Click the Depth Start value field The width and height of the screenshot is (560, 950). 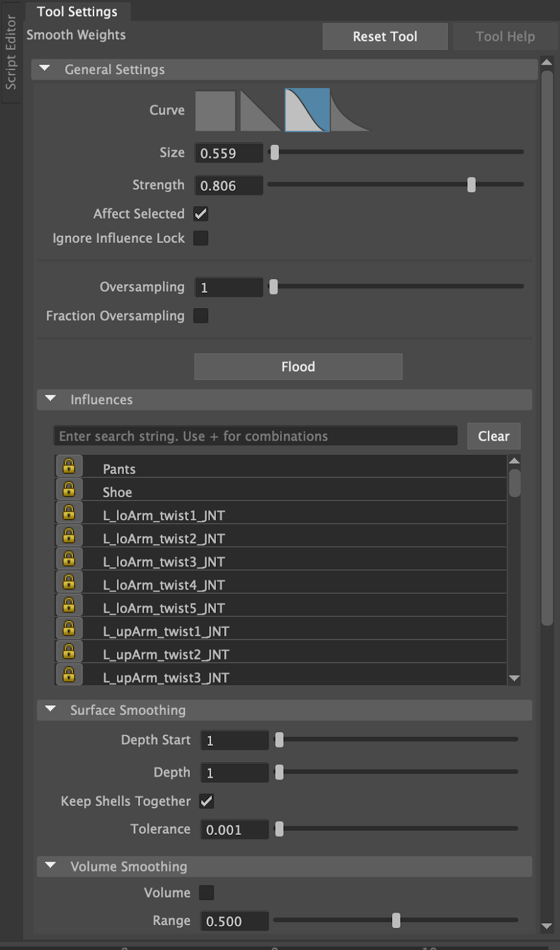click(x=235, y=740)
